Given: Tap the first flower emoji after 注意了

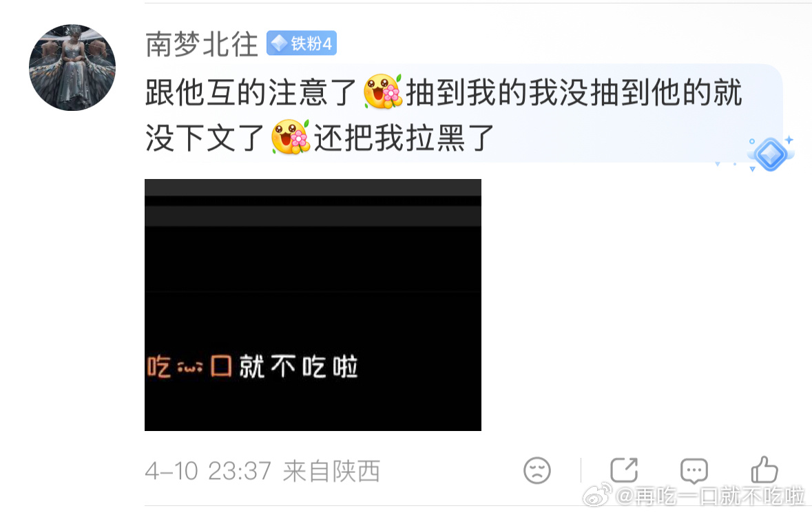Looking at the screenshot, I should 383,92.
